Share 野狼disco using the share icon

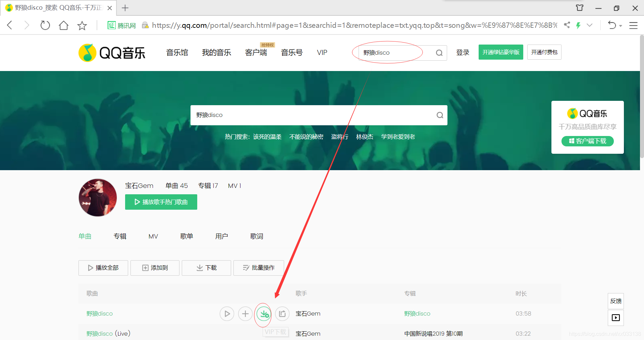click(282, 314)
